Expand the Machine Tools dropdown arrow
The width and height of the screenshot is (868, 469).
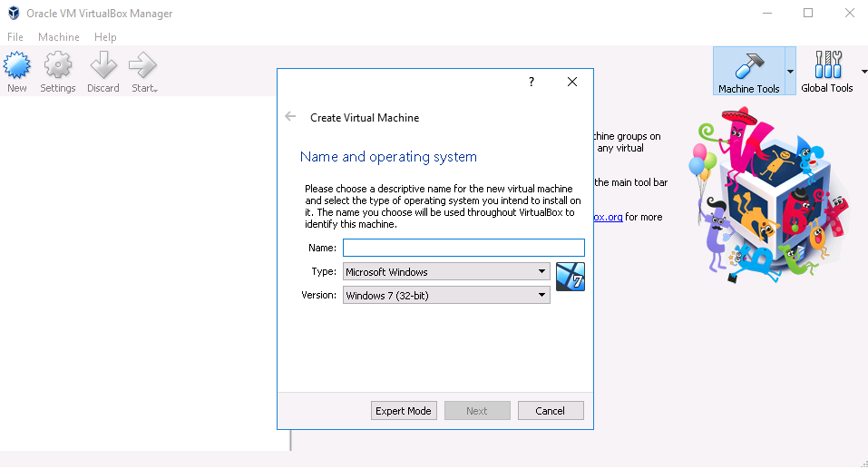point(790,72)
